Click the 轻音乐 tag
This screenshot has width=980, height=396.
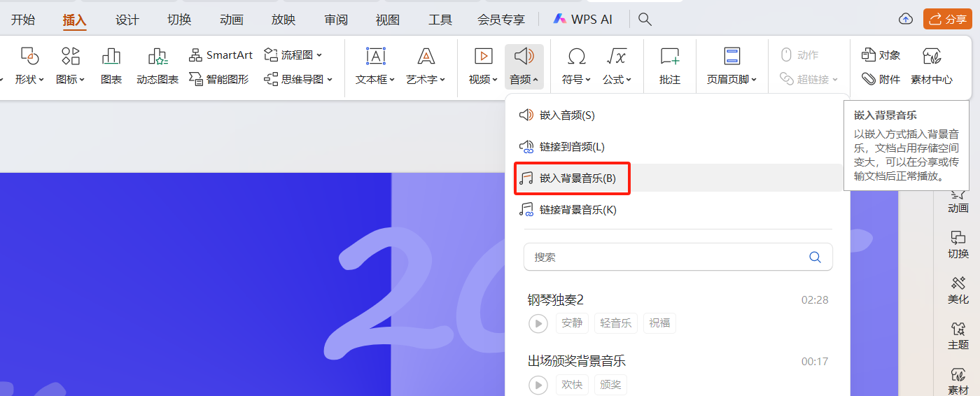click(x=616, y=323)
